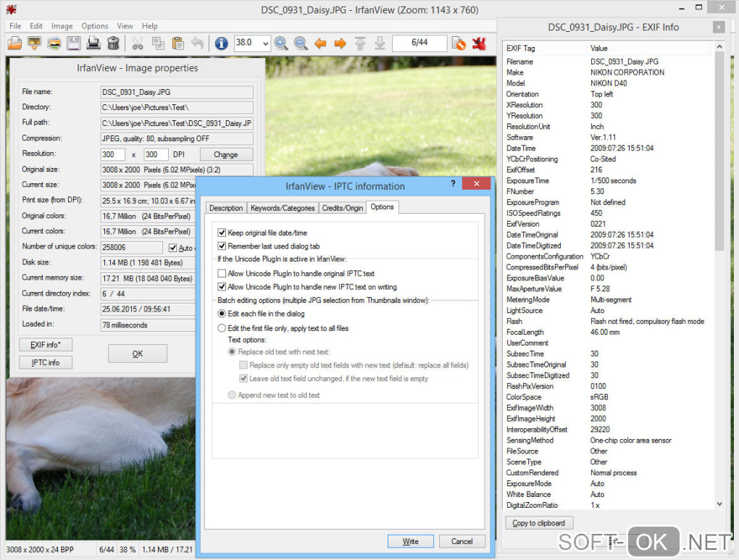Image resolution: width=739 pixels, height=560 pixels.
Task: Open the Image menu
Action: coord(62,26)
